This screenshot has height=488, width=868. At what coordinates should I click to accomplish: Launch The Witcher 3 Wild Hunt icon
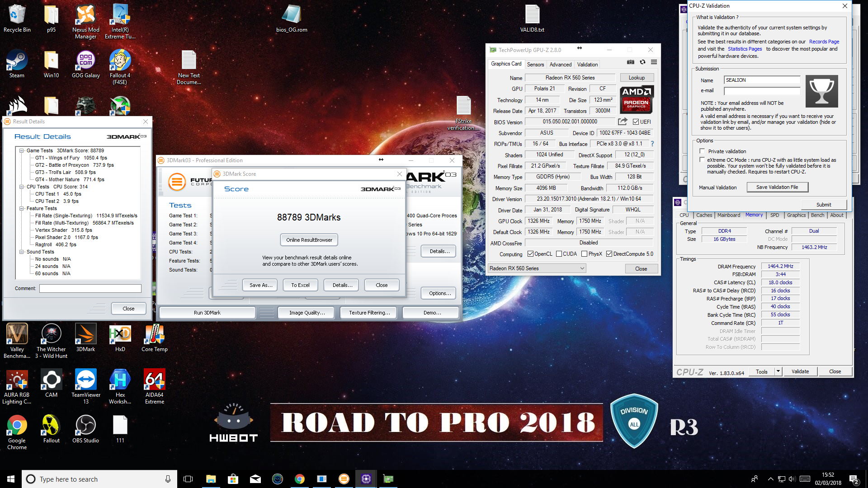pos(51,341)
